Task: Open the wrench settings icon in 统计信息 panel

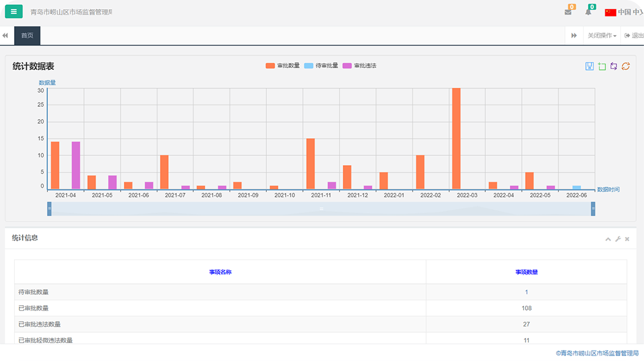Action: [618, 239]
